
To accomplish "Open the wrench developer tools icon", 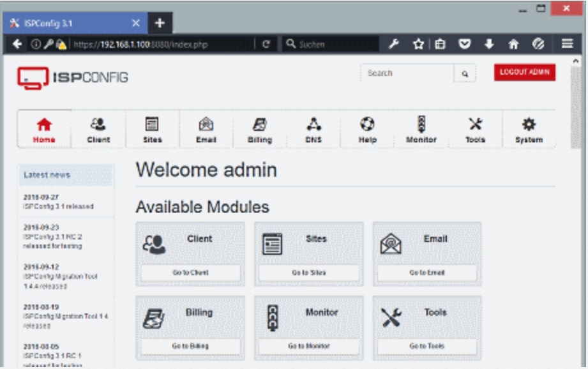I will point(393,44).
